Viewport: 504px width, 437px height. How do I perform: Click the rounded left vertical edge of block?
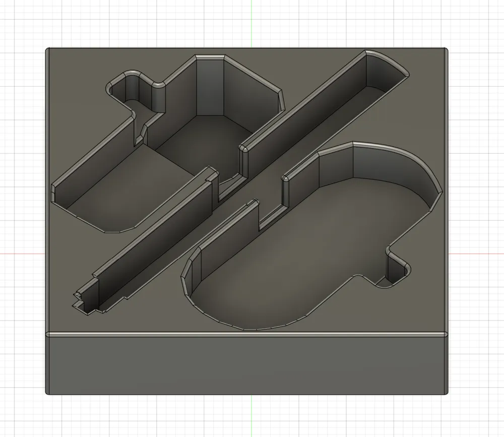pos(47,202)
